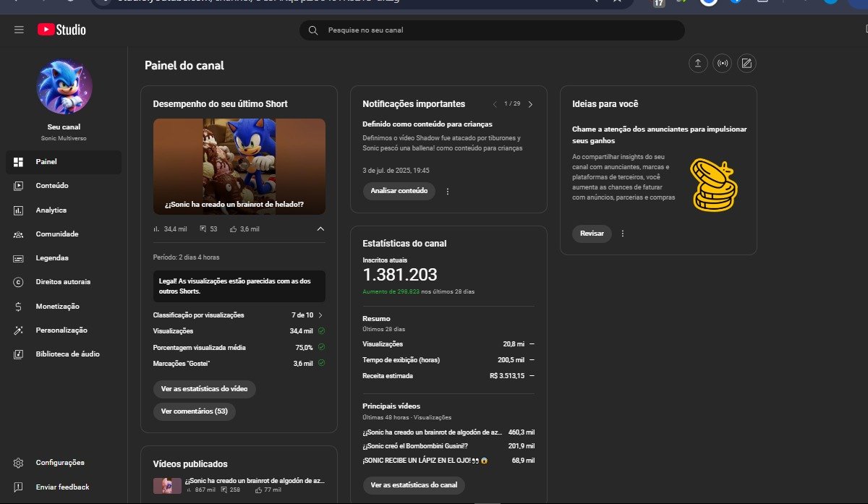The height and width of the screenshot is (504, 868).
Task: Click the thumbs-up icon under the Short thumbnail
Action: pos(234,229)
